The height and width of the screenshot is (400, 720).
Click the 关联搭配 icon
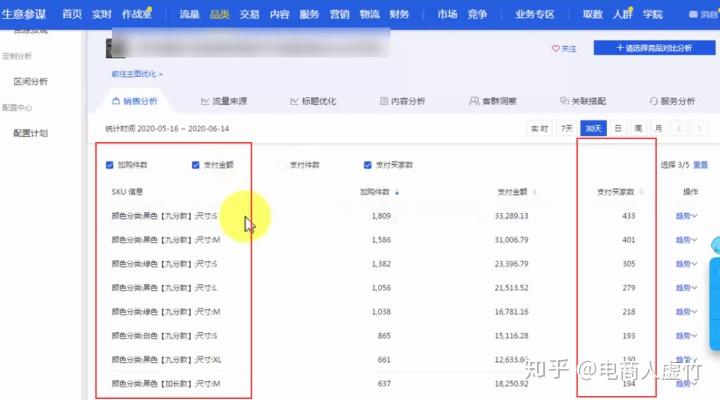pyautogui.click(x=564, y=101)
